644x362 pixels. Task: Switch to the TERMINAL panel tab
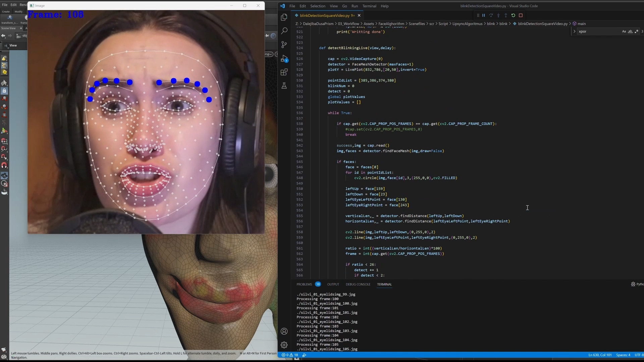point(384,284)
